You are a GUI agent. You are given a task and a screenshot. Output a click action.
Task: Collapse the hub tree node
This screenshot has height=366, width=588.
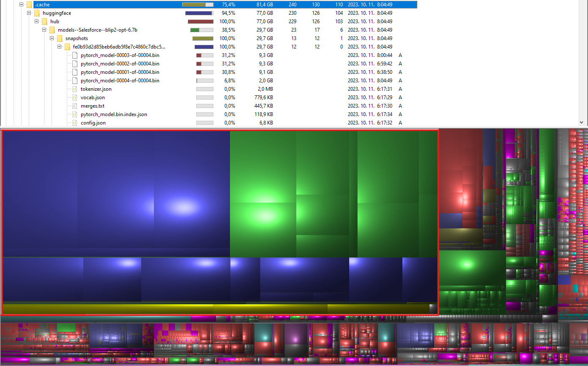36,21
